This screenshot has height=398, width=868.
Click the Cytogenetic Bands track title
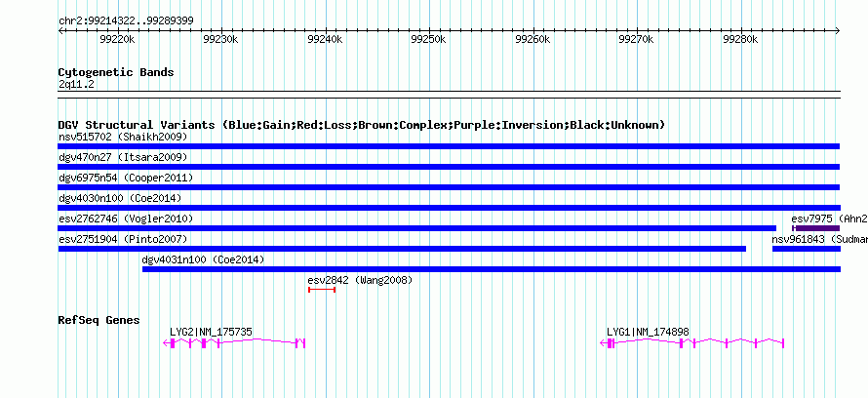[116, 72]
